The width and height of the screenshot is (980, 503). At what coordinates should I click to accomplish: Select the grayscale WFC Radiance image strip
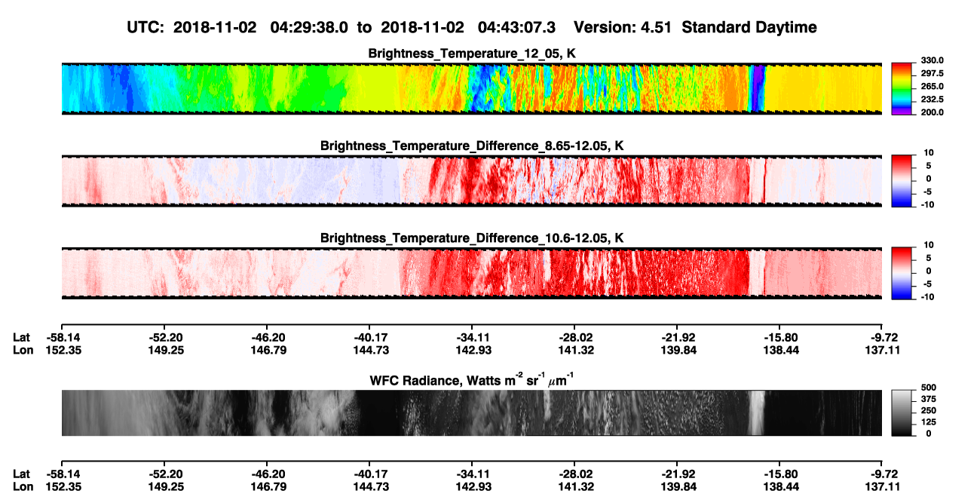click(471, 413)
